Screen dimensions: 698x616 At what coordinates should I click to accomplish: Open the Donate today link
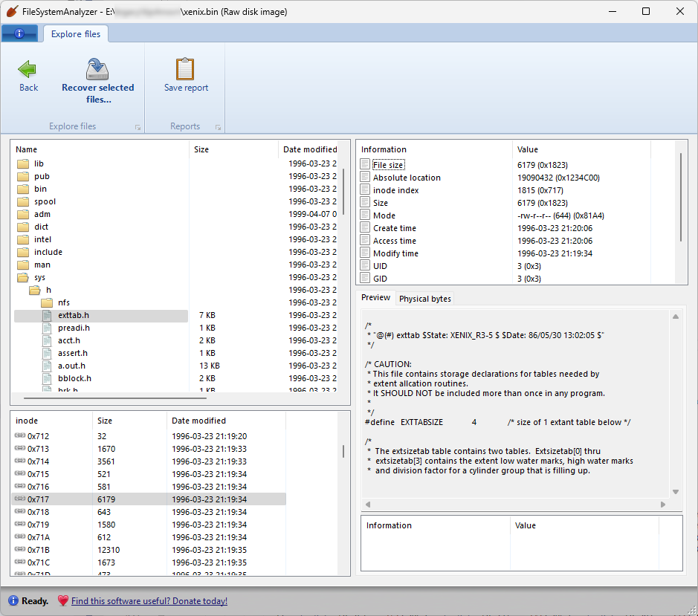pyautogui.click(x=149, y=601)
